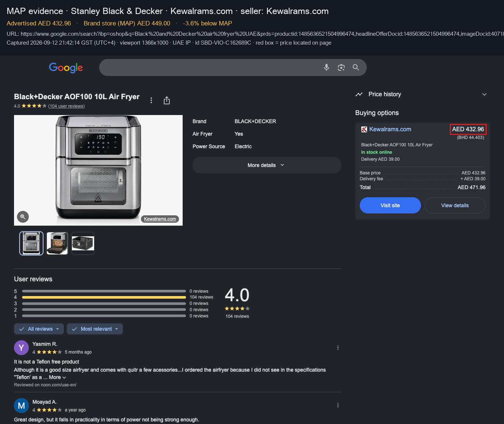Click the 'User reviews' heading
Viewport: 504px width, 424px height.
33,279
